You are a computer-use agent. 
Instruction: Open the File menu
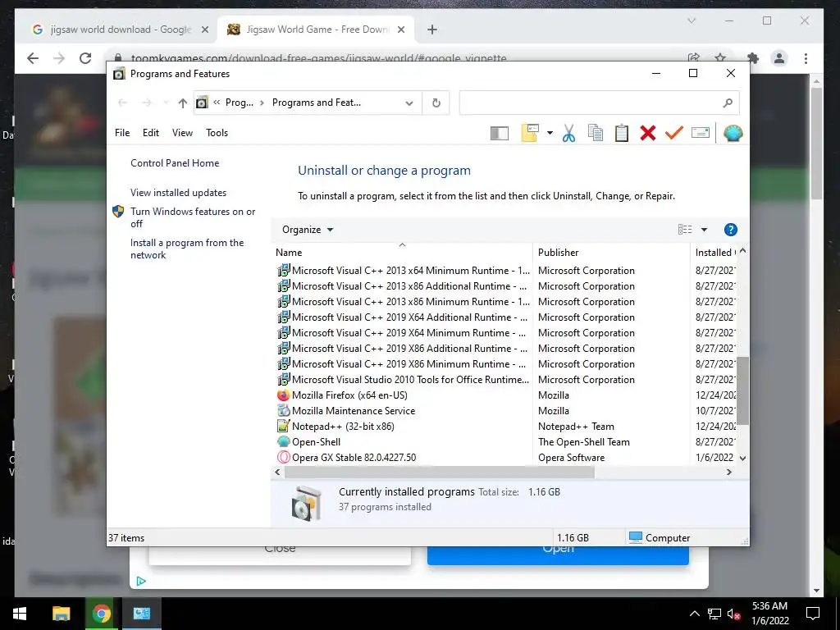(122, 133)
